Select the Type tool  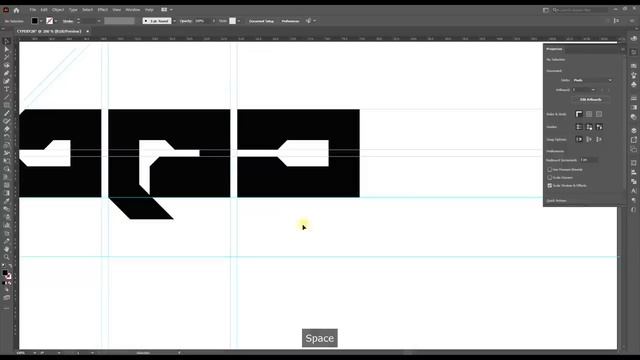pyautogui.click(x=7, y=89)
